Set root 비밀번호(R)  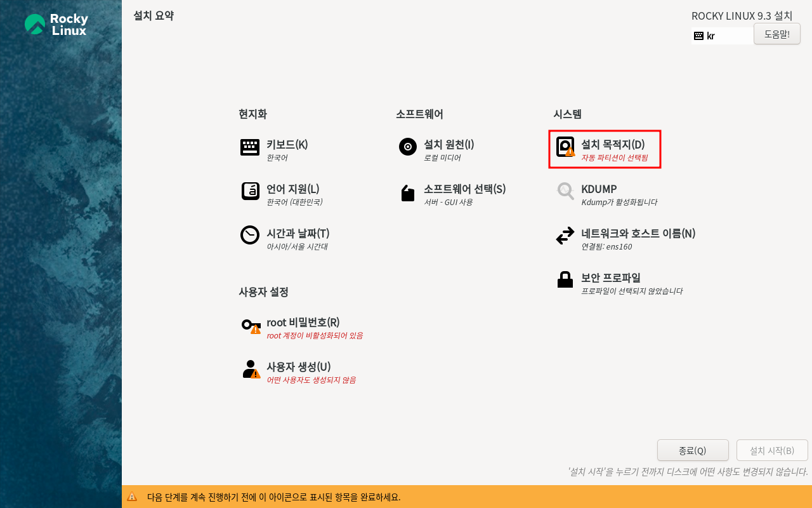(303, 322)
